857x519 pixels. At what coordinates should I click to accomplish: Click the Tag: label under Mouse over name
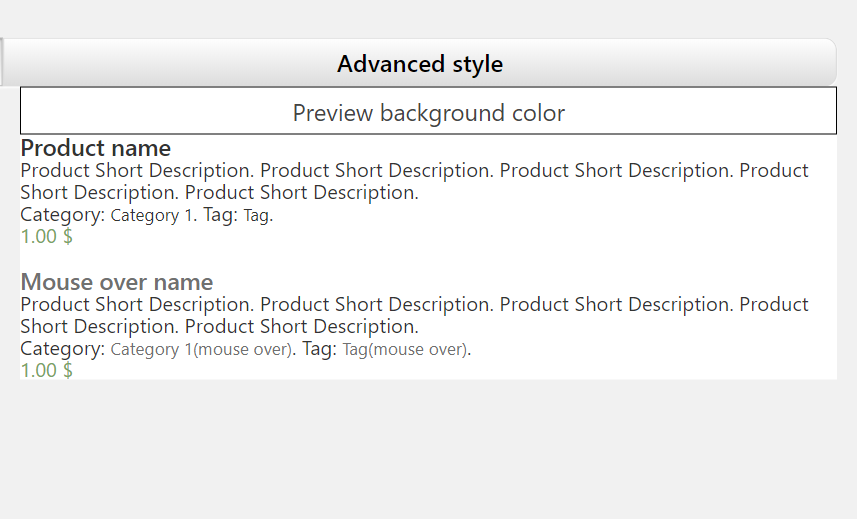click(x=319, y=349)
